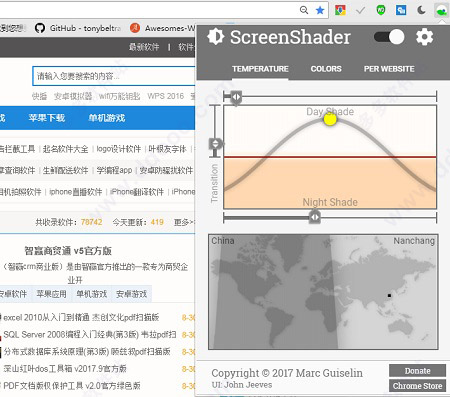Toggle the ScreenShader on/off switch
Image resolution: width=450 pixels, height=397 pixels.
point(389,37)
